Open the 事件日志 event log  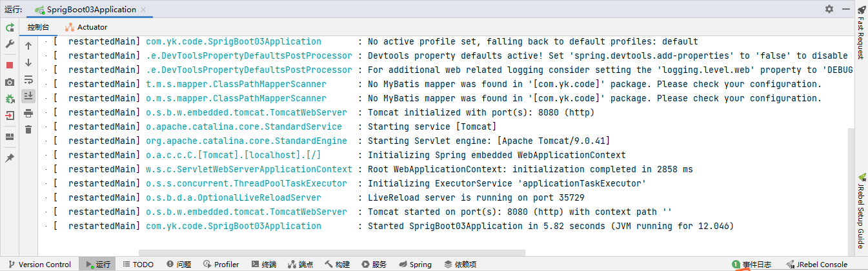751,265
